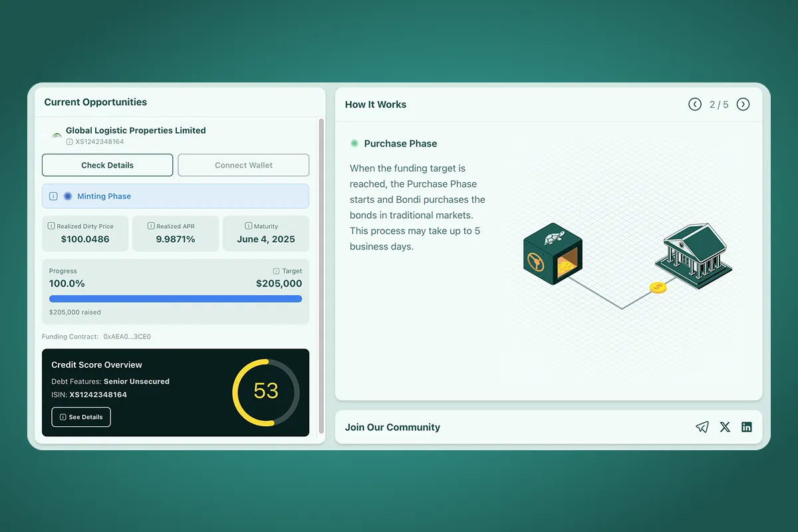Click the gold coin on the path
This screenshot has width=798, height=532.
[658, 287]
